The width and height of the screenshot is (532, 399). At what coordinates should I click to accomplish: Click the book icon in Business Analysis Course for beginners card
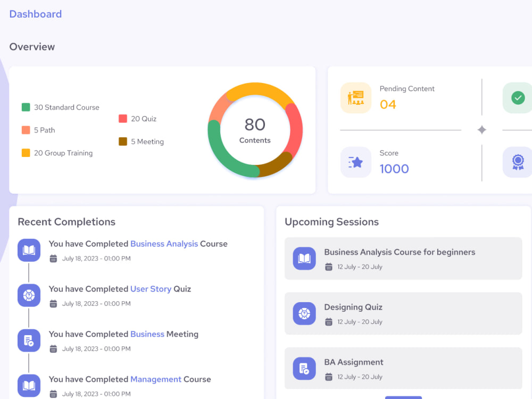tap(304, 259)
